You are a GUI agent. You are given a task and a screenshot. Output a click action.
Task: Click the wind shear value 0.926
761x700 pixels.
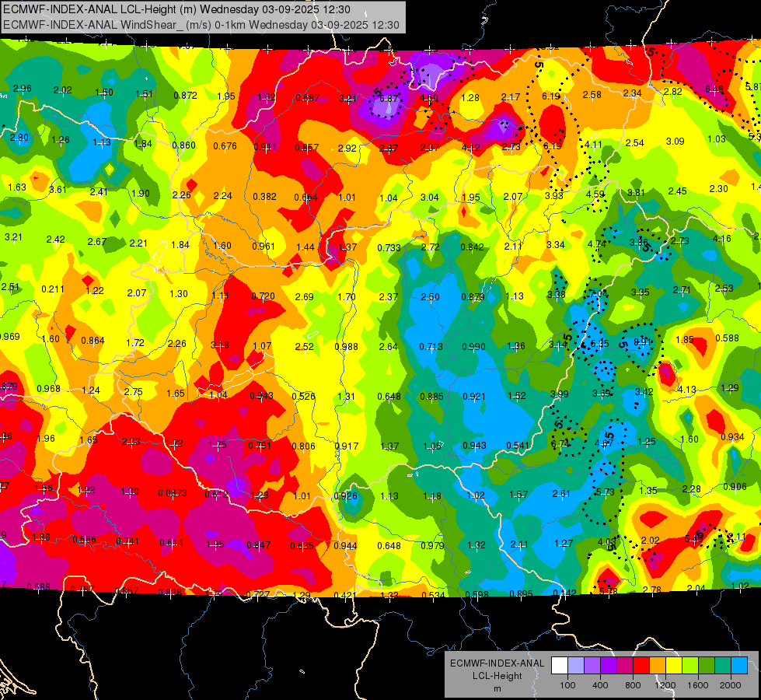click(346, 496)
